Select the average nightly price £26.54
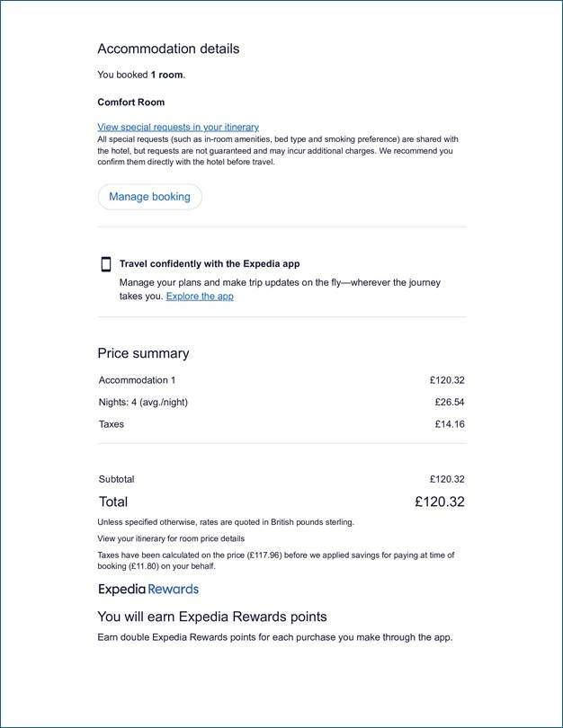The image size is (563, 728). (449, 402)
